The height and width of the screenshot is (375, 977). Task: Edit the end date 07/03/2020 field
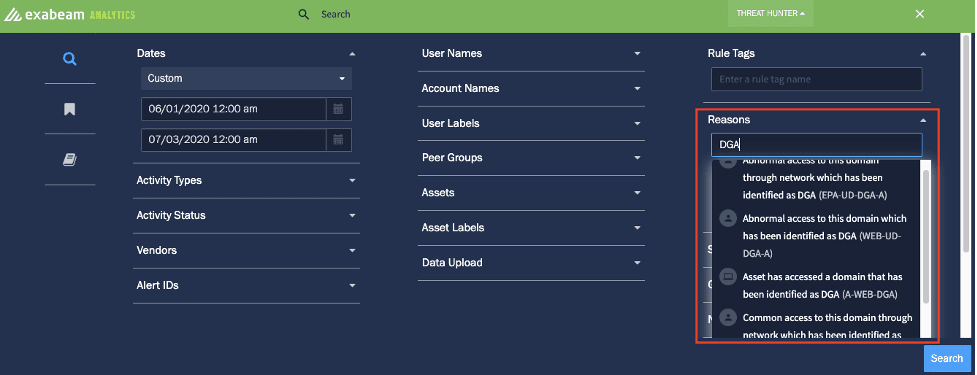pyautogui.click(x=234, y=140)
